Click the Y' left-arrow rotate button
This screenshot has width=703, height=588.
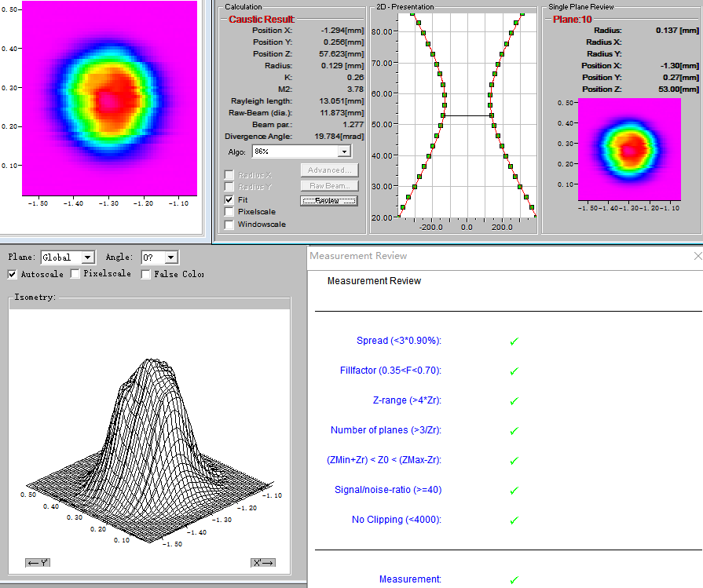[x=38, y=562]
